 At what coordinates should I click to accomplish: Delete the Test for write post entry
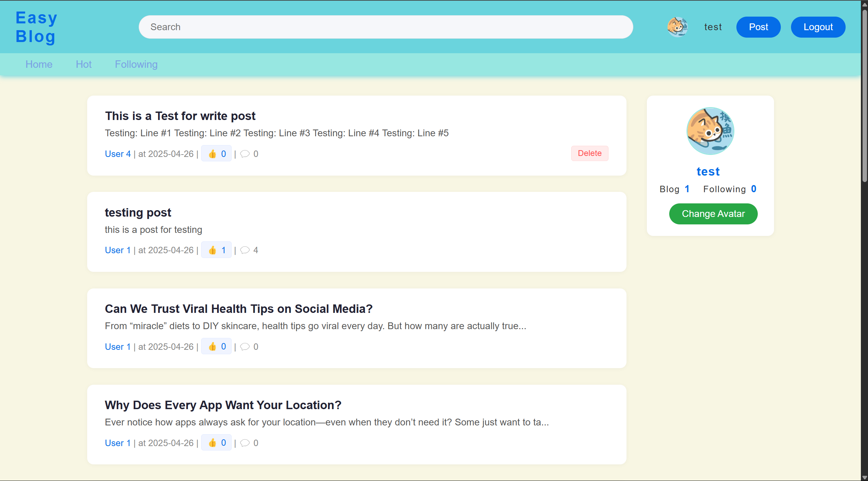(589, 153)
